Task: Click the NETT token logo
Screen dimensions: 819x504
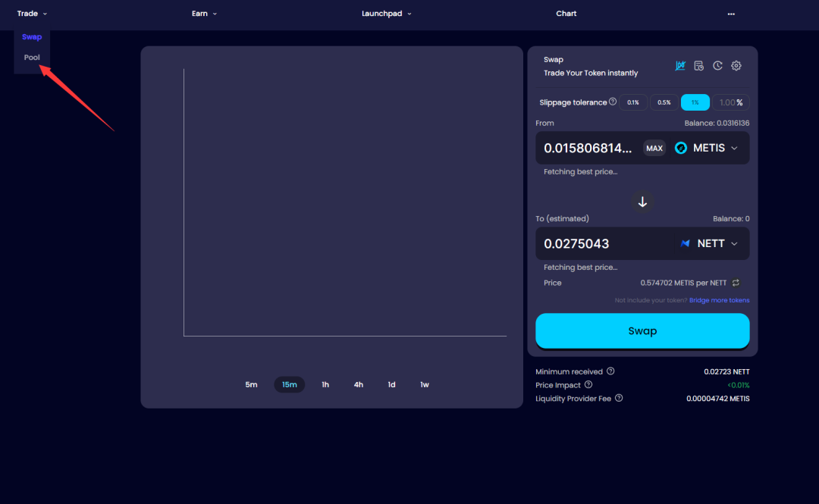Action: click(x=686, y=243)
